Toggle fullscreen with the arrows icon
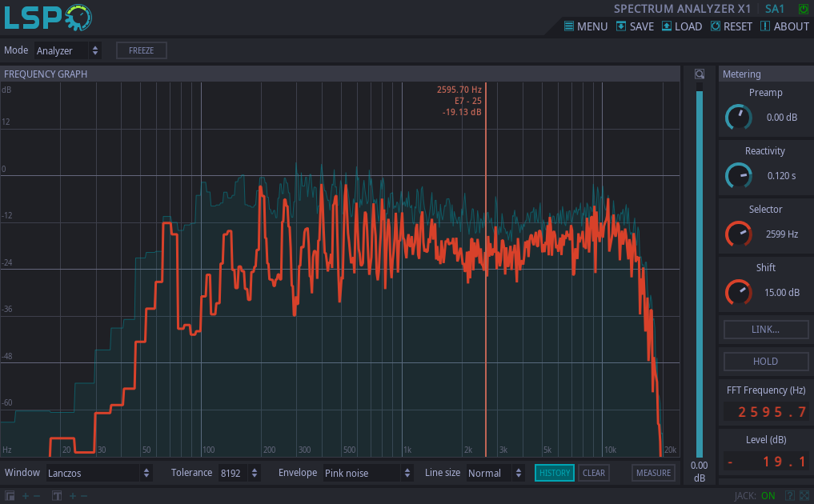 click(804, 496)
